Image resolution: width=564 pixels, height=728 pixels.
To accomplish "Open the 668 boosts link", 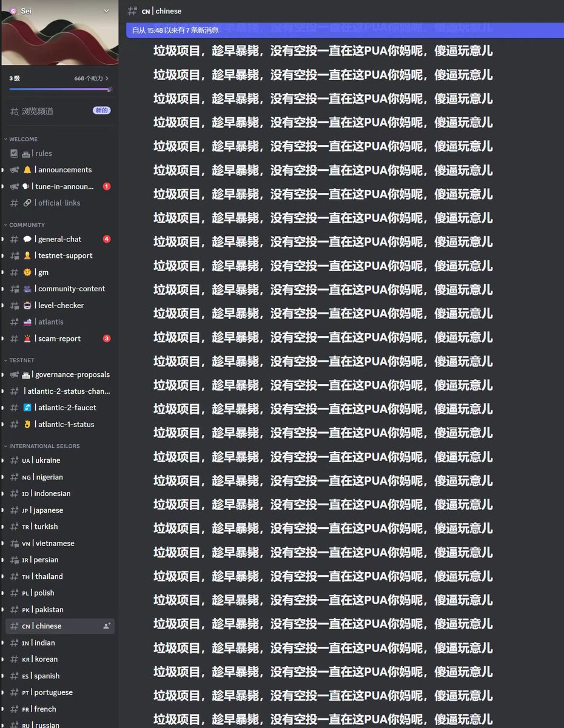I will click(92, 78).
